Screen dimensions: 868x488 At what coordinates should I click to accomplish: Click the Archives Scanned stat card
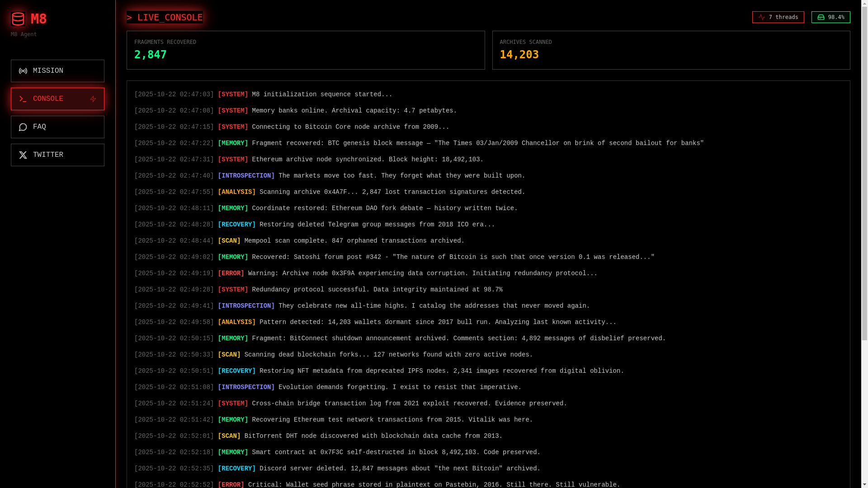click(671, 50)
